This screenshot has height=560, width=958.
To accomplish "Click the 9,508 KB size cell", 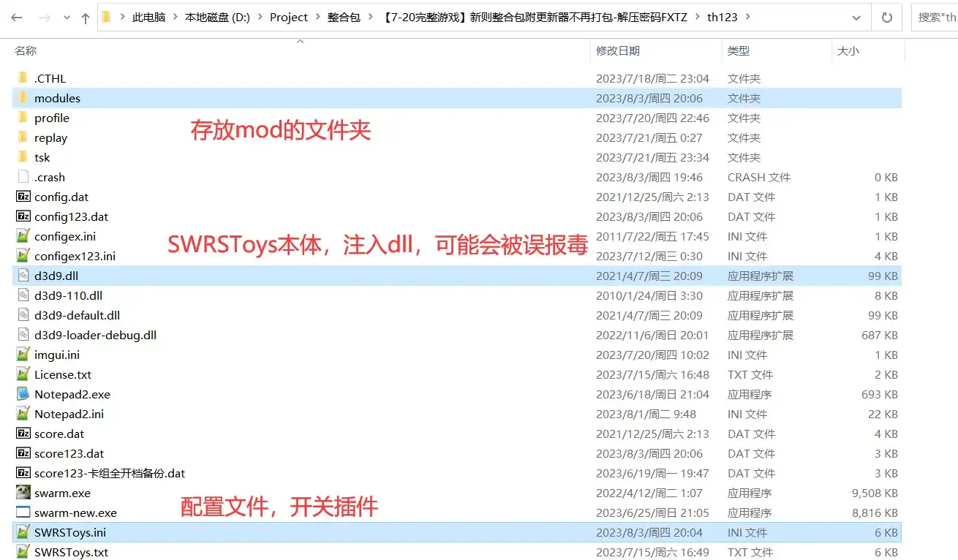I will pyautogui.click(x=875, y=493).
